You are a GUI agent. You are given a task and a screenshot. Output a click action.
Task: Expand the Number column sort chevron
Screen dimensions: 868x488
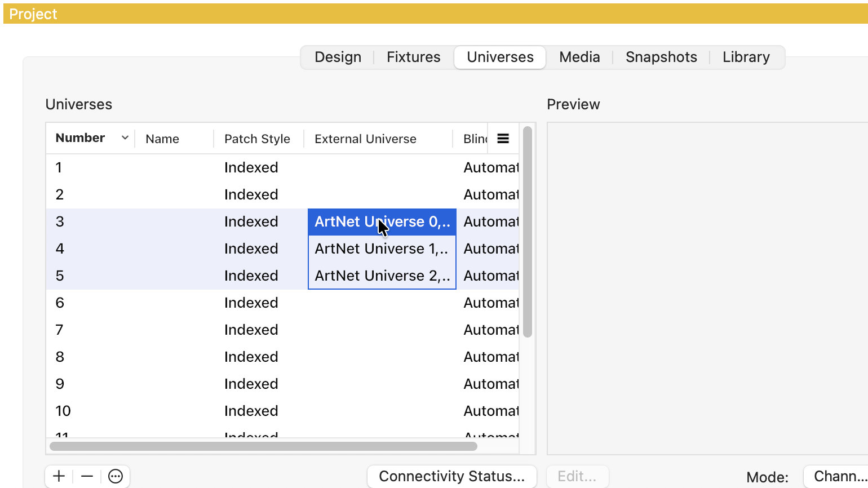pyautogui.click(x=125, y=138)
